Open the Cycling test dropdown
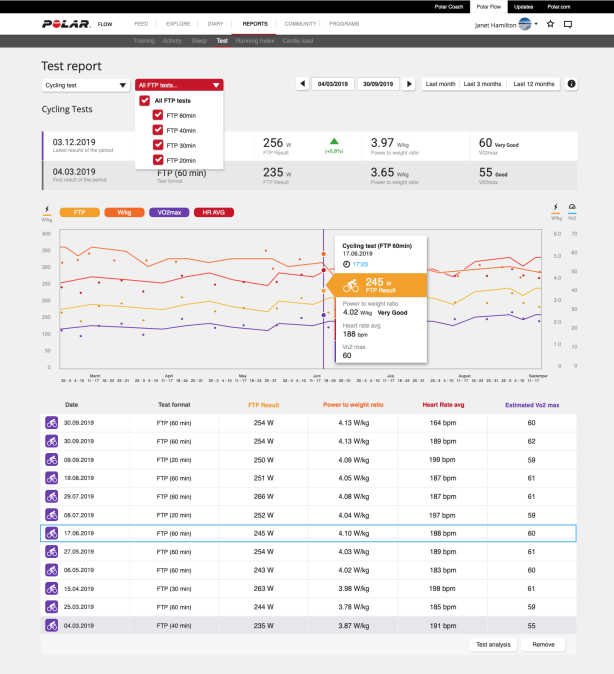The width and height of the screenshot is (614, 674). pos(85,86)
